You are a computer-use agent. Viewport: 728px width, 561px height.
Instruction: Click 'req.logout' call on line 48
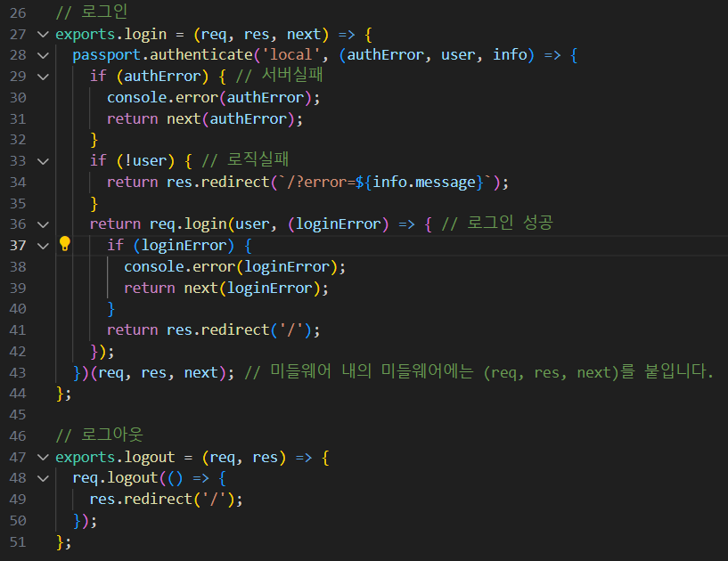click(116, 478)
